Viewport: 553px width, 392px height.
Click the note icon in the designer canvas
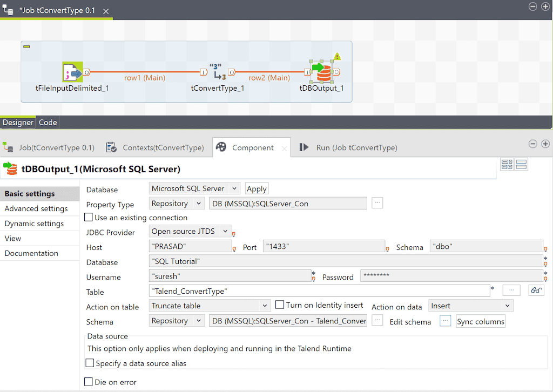point(26,46)
